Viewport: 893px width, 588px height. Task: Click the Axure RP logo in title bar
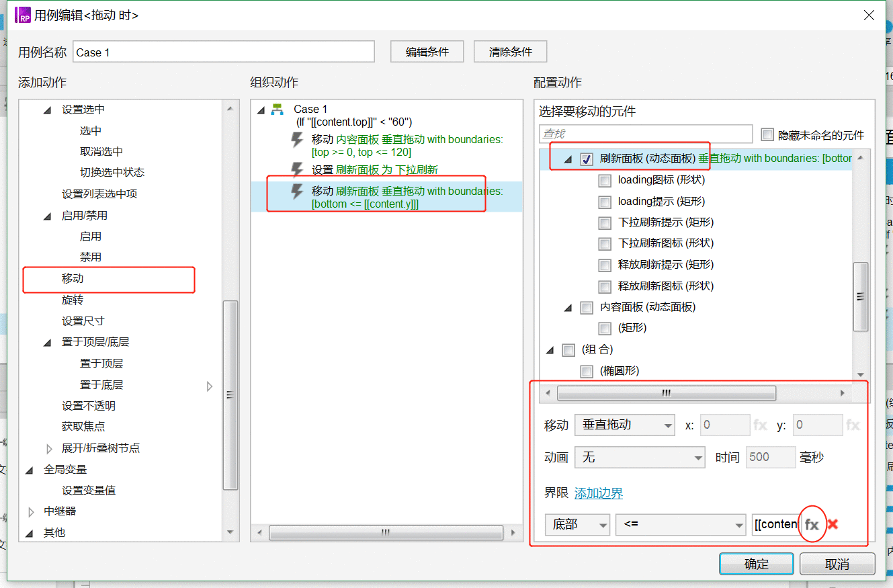[24, 15]
